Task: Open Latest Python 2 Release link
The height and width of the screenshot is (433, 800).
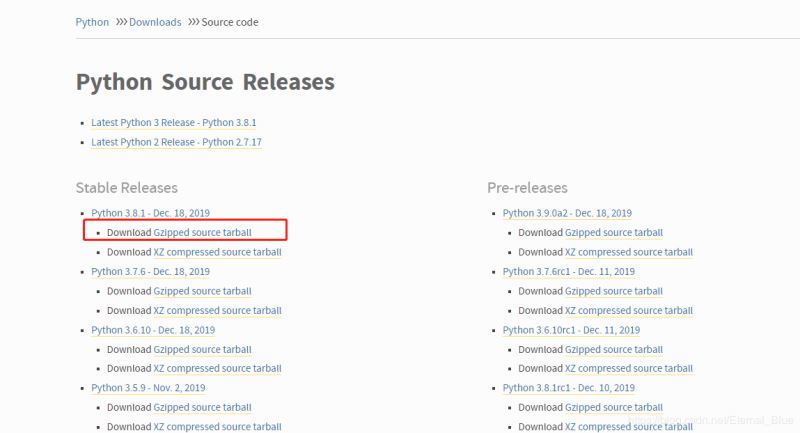Action: 176,142
